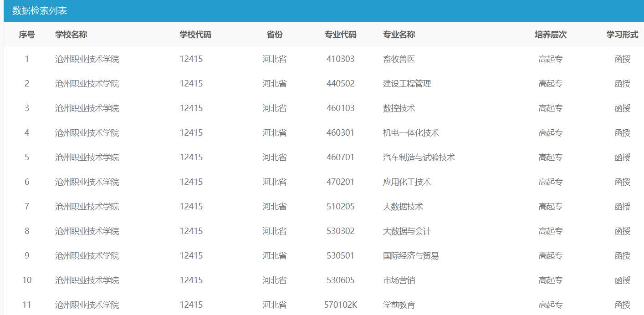Click the 序号 column header
The width and height of the screenshot is (644, 315).
coord(27,35)
